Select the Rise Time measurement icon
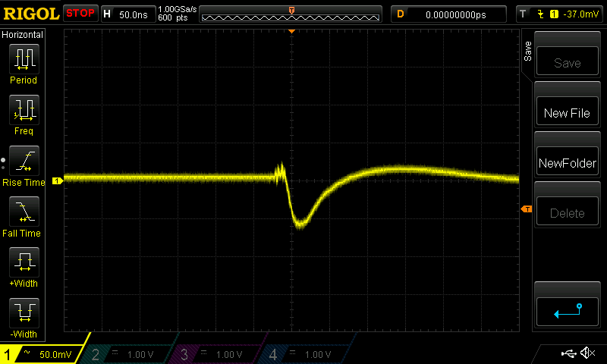 click(x=24, y=161)
